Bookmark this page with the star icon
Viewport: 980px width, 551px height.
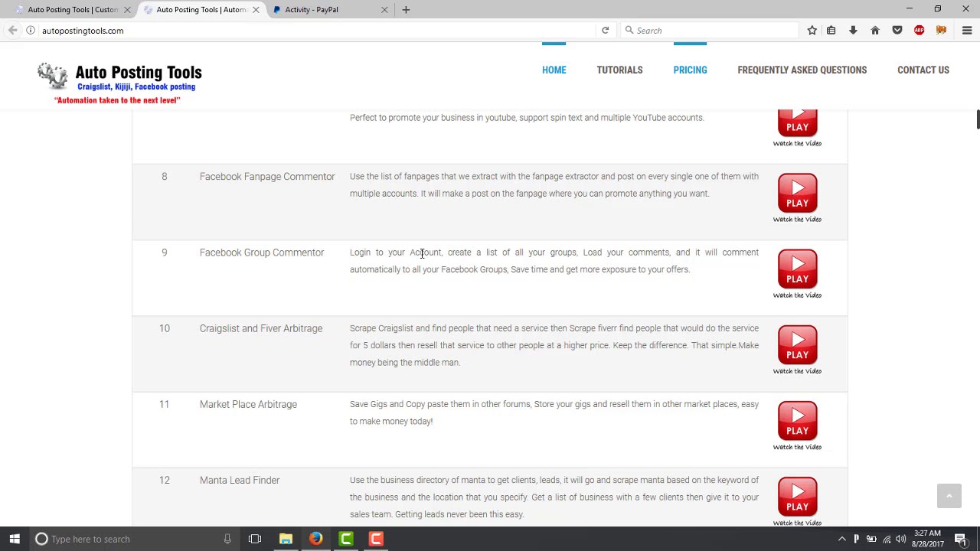[812, 31]
